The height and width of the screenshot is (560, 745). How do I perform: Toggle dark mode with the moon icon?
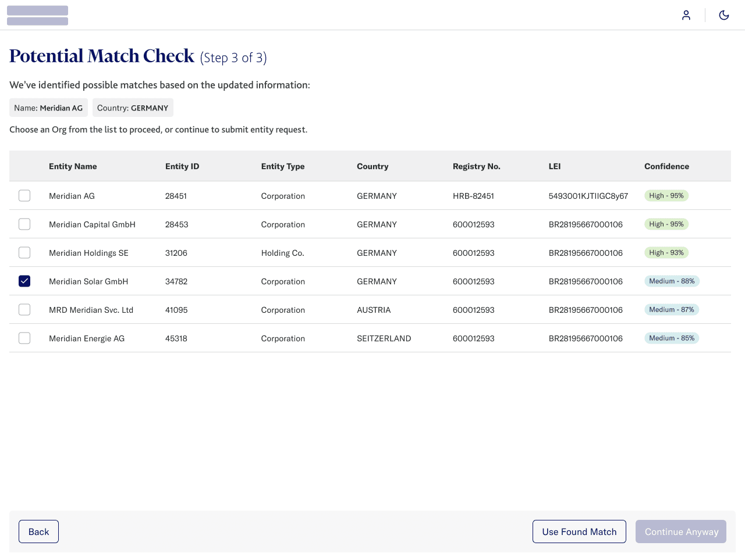click(723, 15)
